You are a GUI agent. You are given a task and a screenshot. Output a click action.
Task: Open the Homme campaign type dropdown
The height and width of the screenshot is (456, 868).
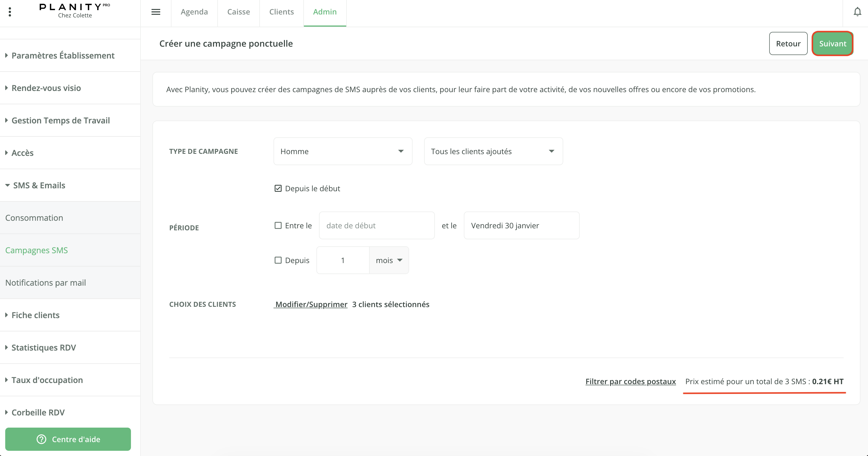(343, 151)
